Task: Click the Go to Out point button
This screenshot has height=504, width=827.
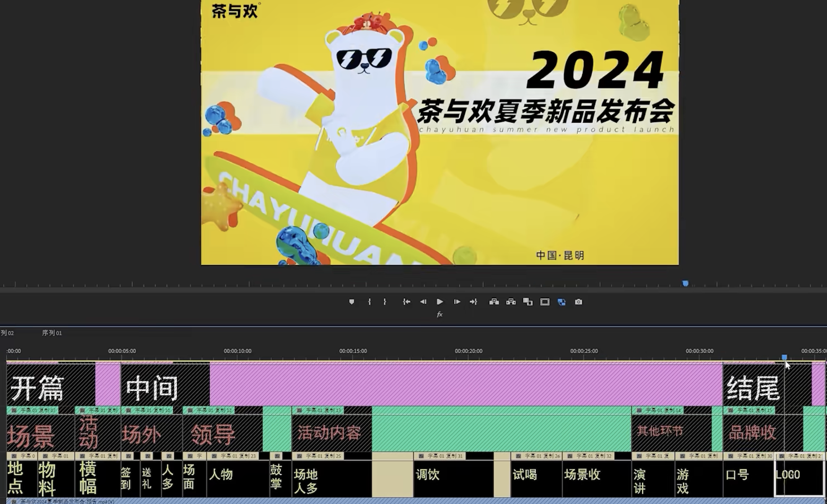Action: tap(474, 302)
